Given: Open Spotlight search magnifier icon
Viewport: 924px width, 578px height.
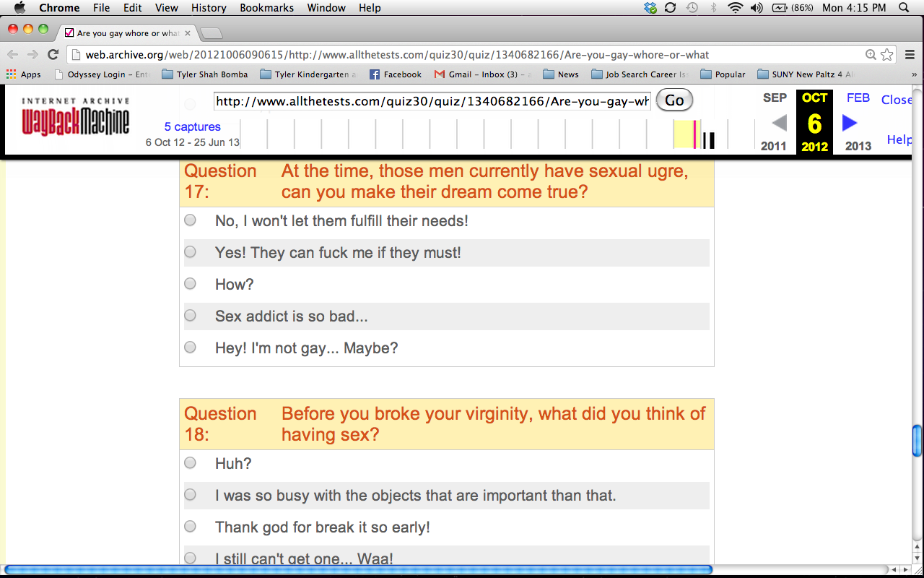Looking at the screenshot, I should coord(904,8).
